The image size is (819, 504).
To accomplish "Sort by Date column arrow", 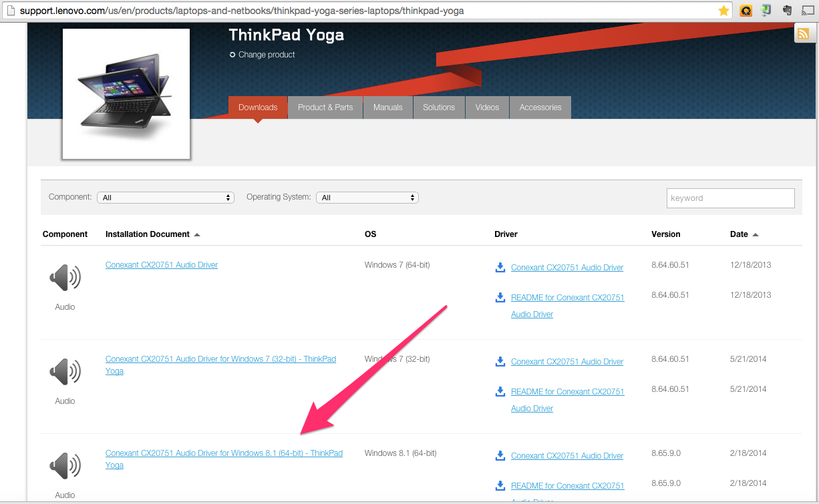I will [x=756, y=235].
